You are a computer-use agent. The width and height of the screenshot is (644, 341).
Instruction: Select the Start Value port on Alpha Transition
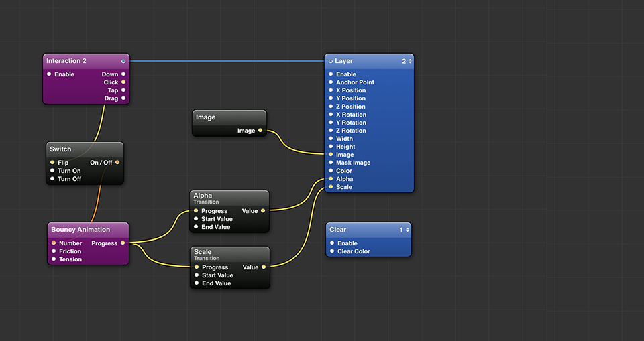click(196, 219)
